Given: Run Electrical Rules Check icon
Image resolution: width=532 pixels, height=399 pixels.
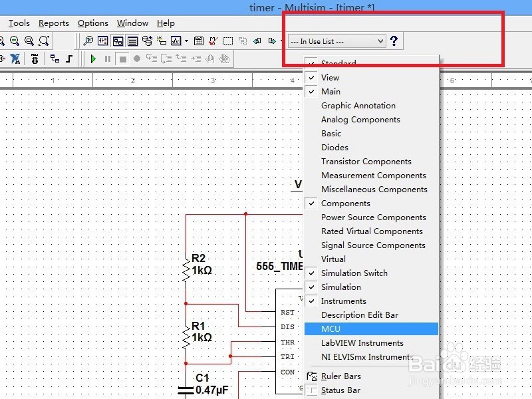Looking at the screenshot, I should [x=213, y=41].
